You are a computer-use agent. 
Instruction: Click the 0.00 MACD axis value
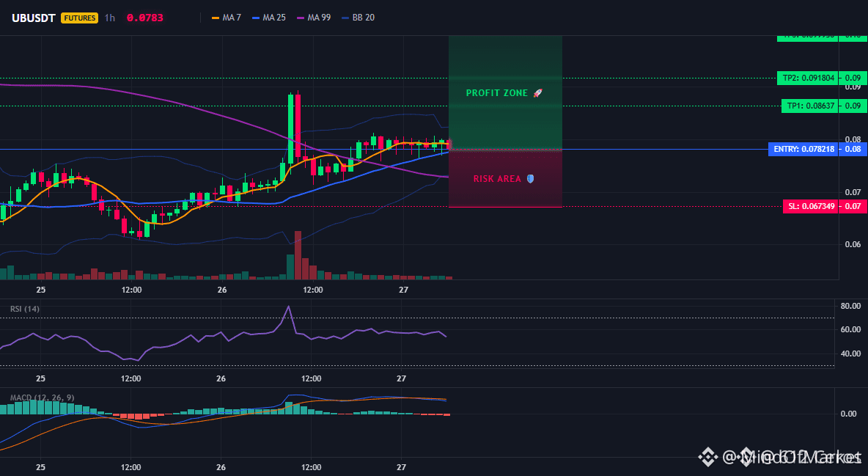(x=848, y=414)
